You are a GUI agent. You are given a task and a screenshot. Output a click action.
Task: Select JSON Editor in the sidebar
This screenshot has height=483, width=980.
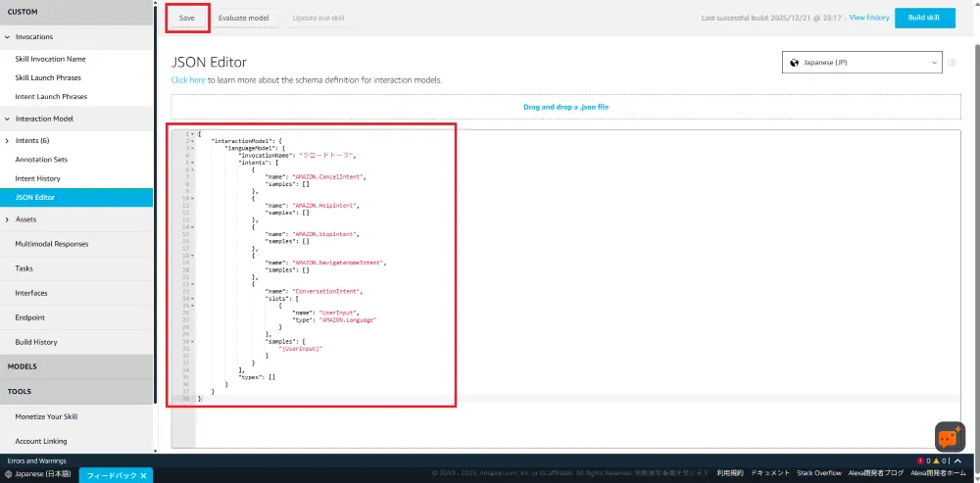point(76,198)
